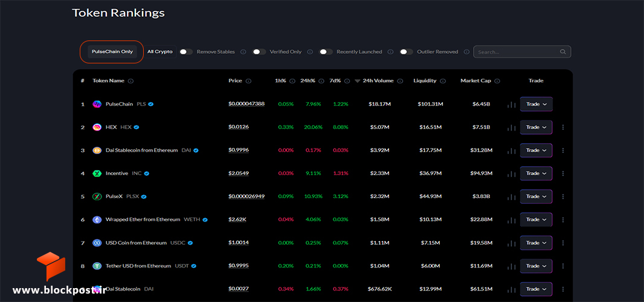Toggle the Outlier Removed switch

[407, 52]
